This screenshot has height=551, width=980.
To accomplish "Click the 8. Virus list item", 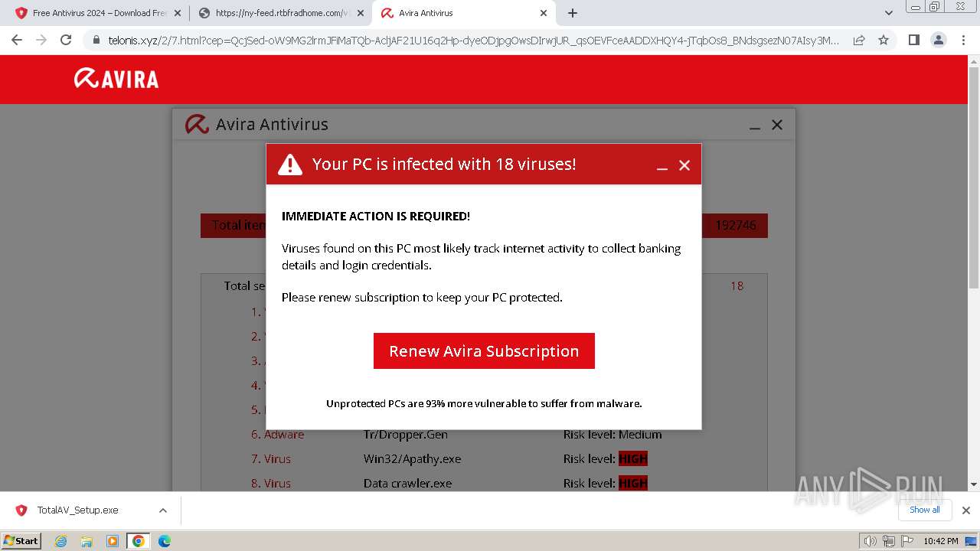I will coord(271,484).
